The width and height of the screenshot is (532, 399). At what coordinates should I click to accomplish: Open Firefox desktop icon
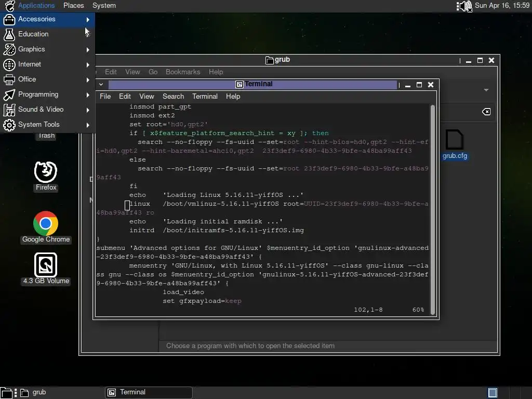tap(46, 176)
